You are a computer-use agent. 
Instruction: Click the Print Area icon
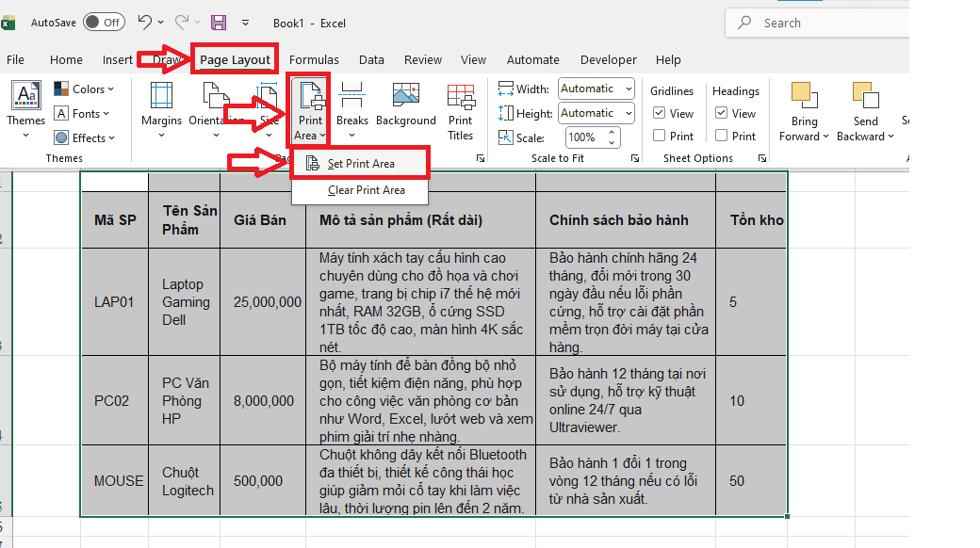point(311,96)
